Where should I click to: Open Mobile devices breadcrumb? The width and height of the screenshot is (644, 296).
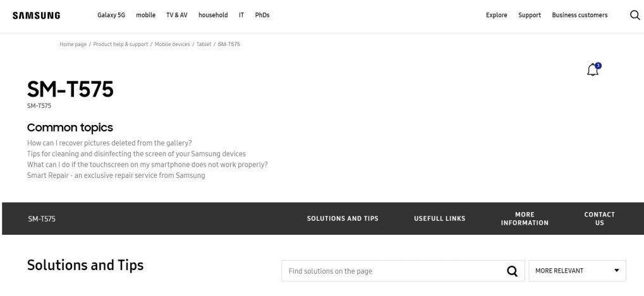click(172, 44)
